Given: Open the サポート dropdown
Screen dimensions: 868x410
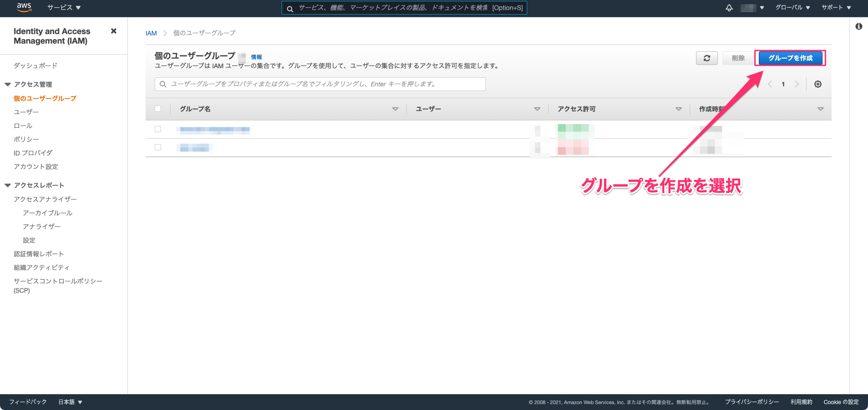Looking at the screenshot, I should click(x=836, y=8).
